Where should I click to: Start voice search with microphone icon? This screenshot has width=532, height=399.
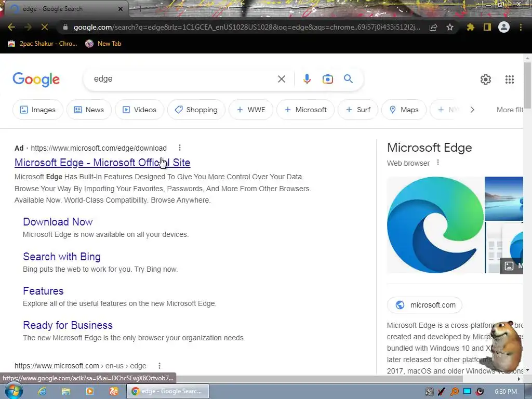(x=307, y=79)
